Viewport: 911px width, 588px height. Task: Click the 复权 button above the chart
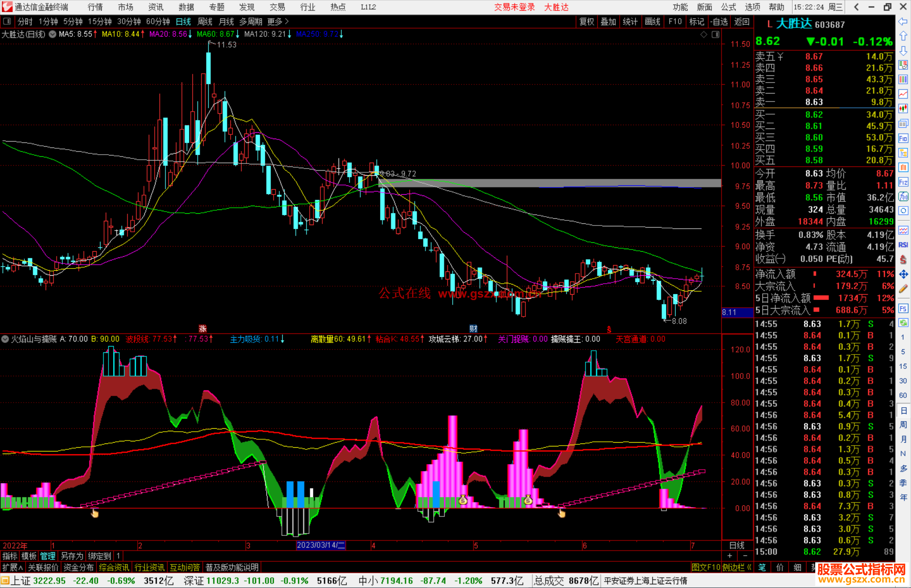(586, 21)
